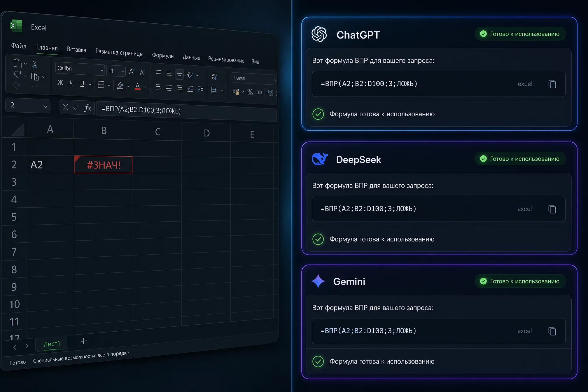Open the font size 11 dropdown
588x392 pixels.
click(x=123, y=71)
